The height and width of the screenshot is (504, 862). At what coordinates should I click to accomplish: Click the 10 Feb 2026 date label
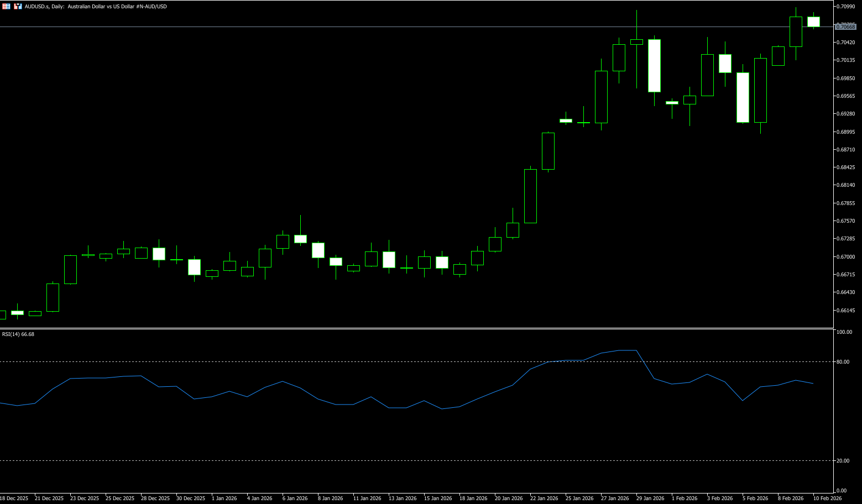point(828,498)
